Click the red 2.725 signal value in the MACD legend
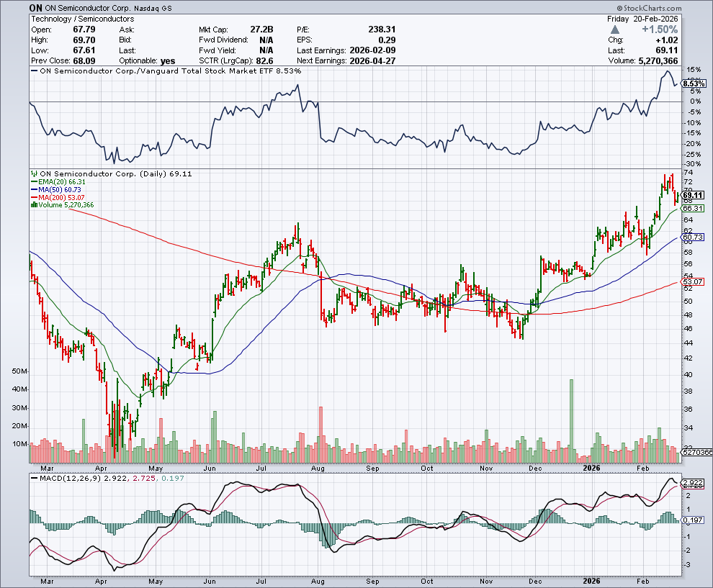713x588 pixels. click(144, 479)
